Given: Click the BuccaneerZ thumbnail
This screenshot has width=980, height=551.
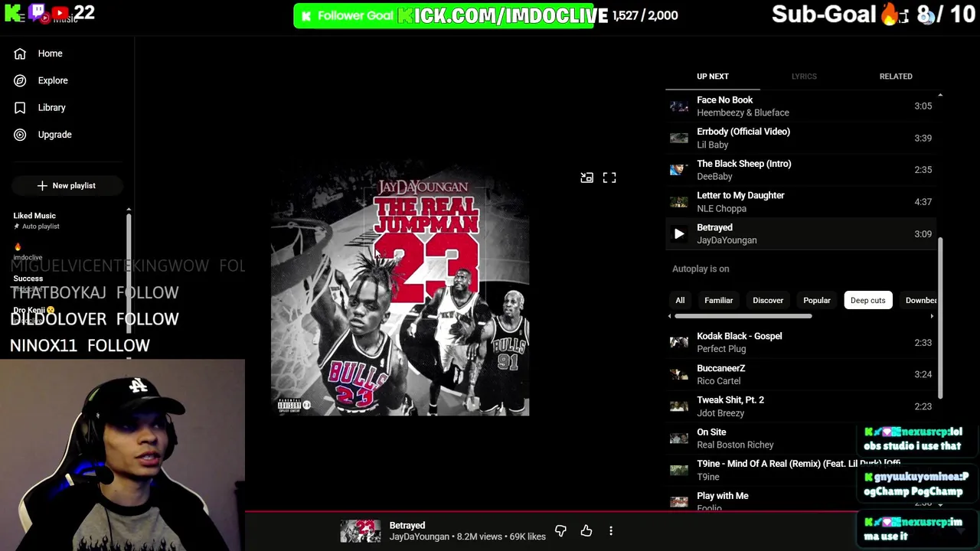Looking at the screenshot, I should coord(679,374).
